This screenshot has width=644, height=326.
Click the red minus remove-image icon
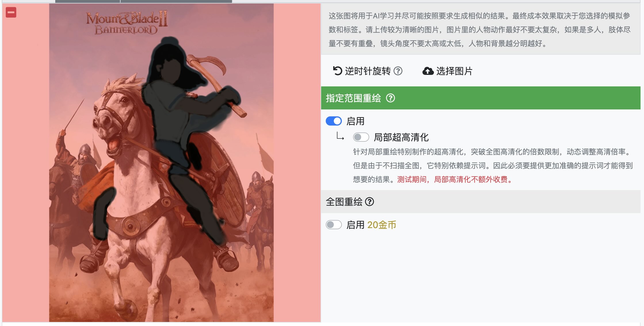click(x=11, y=12)
